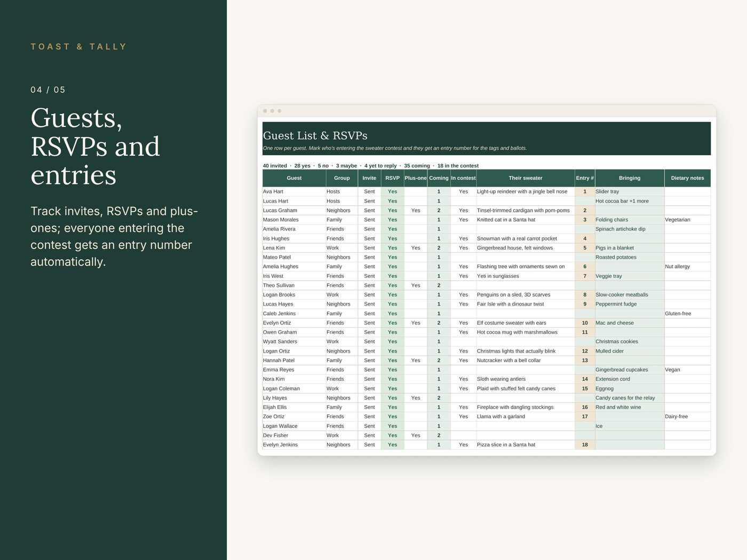Select the Evelyn Jenkins guest cell
Screen dimensions: 747x560
294,445
